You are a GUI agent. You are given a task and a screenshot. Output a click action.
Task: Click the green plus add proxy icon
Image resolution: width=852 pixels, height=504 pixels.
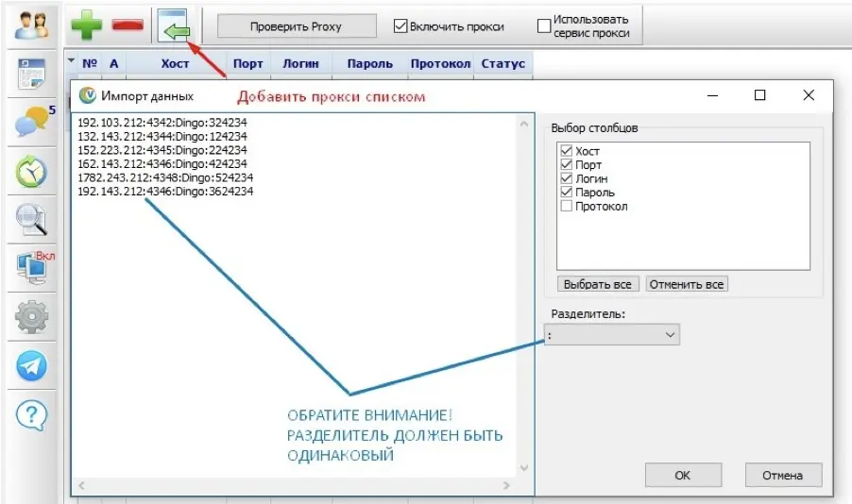[86, 25]
